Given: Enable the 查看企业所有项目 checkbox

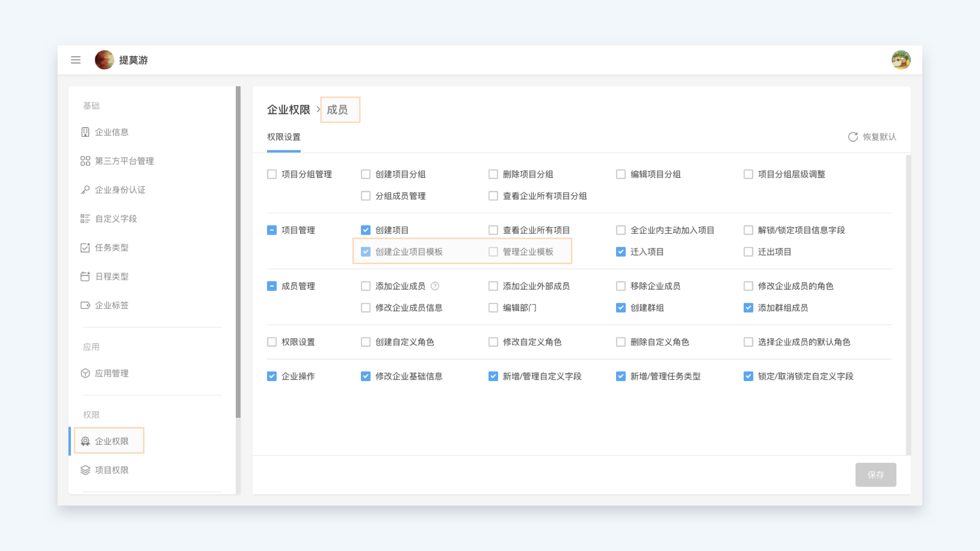Looking at the screenshot, I should pyautogui.click(x=493, y=230).
